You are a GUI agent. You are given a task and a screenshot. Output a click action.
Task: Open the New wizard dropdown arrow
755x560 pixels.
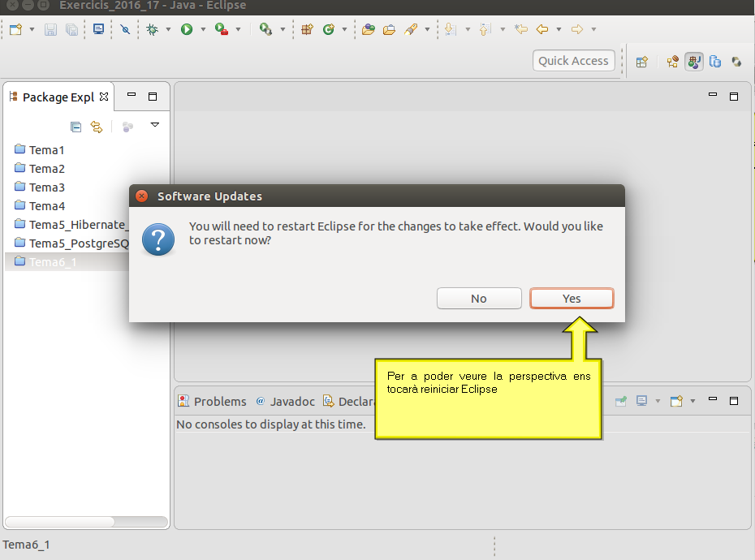[x=32, y=29]
